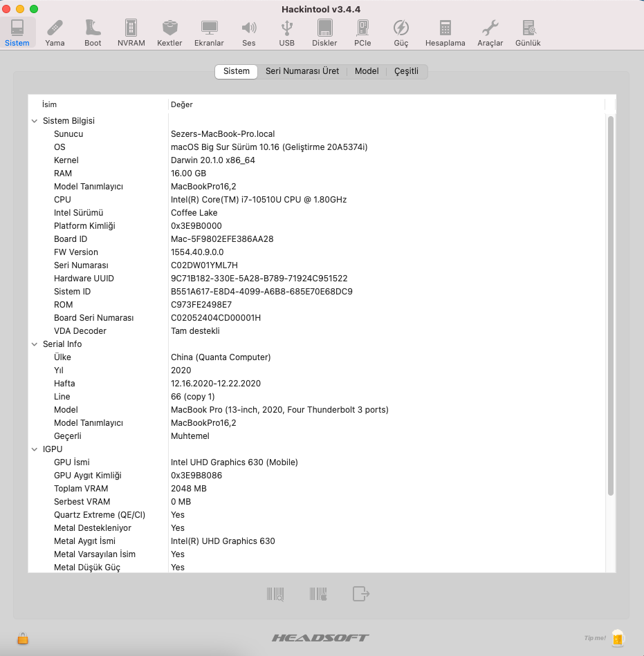Select the Metal Varsayılan İsim row
Viewport: 644px width, 656px height.
coord(317,554)
